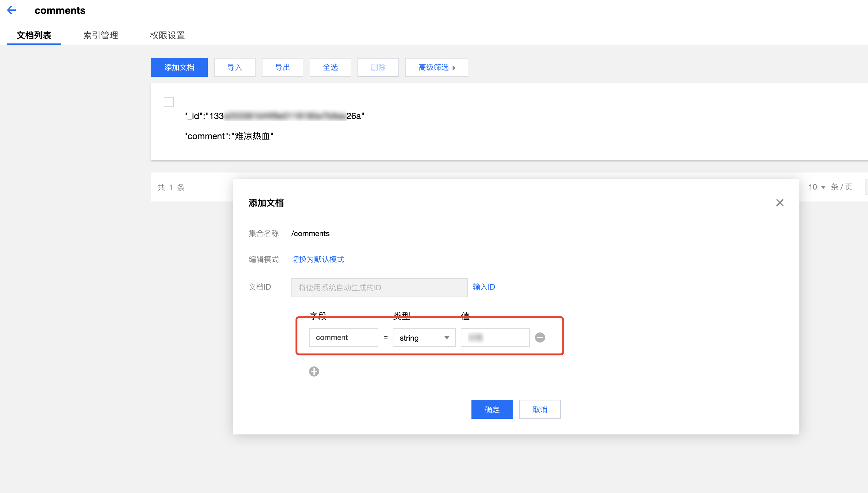
Task: Remove the comment field row with minus icon
Action: (x=540, y=337)
